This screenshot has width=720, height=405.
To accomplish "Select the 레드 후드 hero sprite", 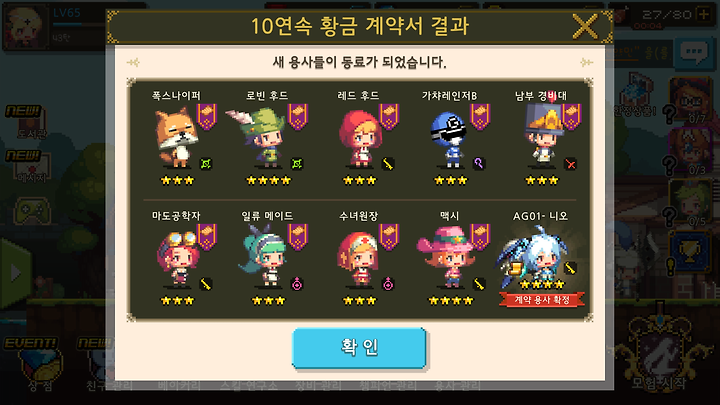I will 360,138.
